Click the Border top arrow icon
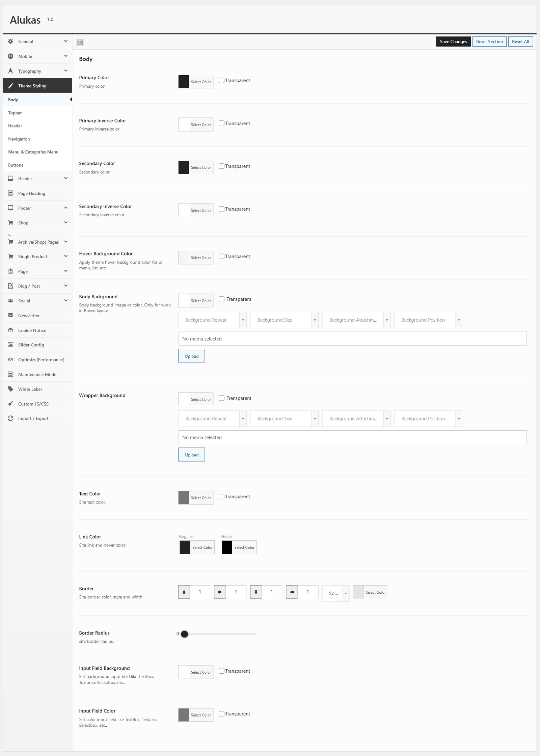The image size is (540, 756). click(184, 592)
